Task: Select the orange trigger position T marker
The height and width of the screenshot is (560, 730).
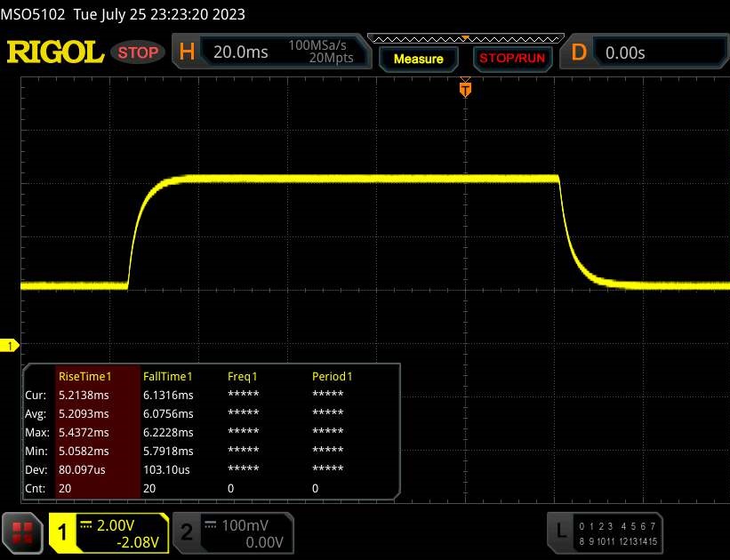Action: click(x=465, y=89)
